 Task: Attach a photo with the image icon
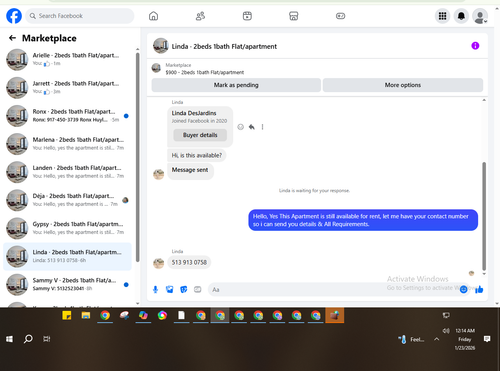coord(170,289)
